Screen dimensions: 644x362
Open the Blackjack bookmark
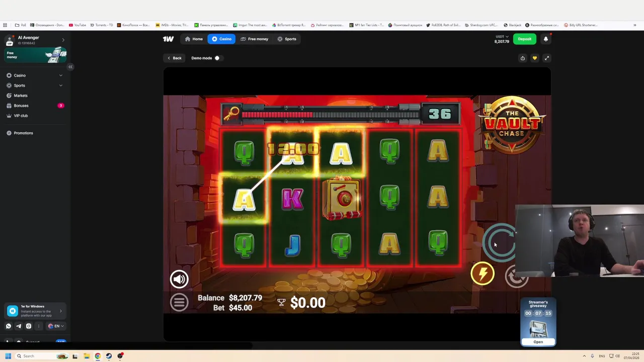tap(512, 25)
